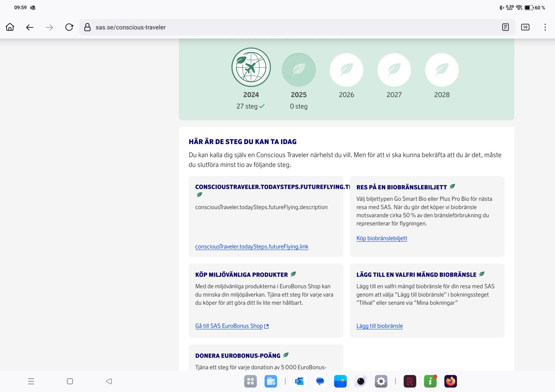Select the 2024 globe airplane badge
This screenshot has width=555, height=392.
coord(251,67)
